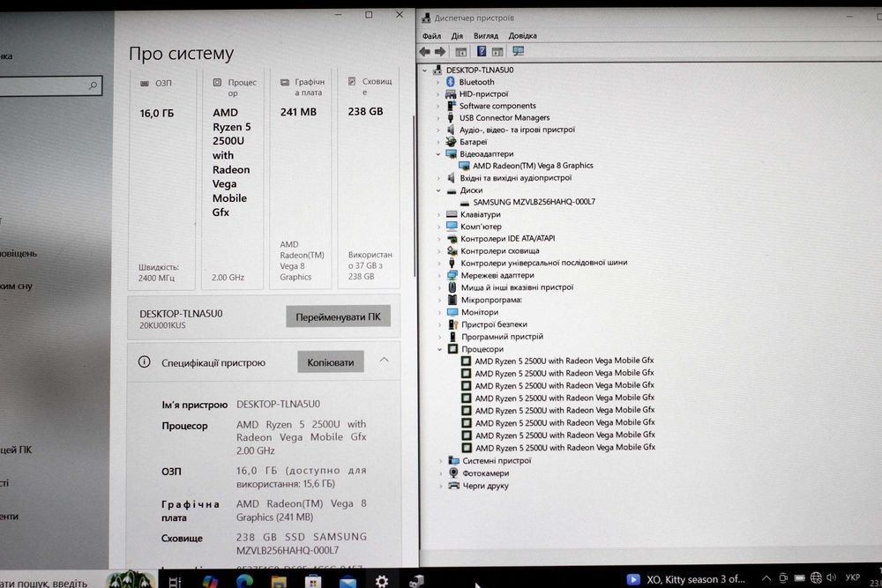Image resolution: width=882 pixels, height=588 pixels.
Task: Click the info icon beside Специфікації пристрою
Action: click(144, 362)
